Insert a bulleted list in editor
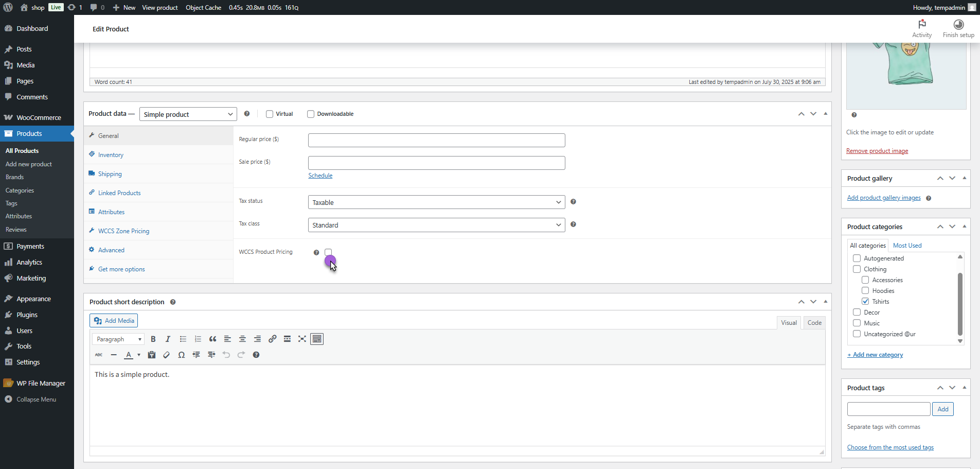Viewport: 980px width, 469px height. pyautogui.click(x=183, y=339)
